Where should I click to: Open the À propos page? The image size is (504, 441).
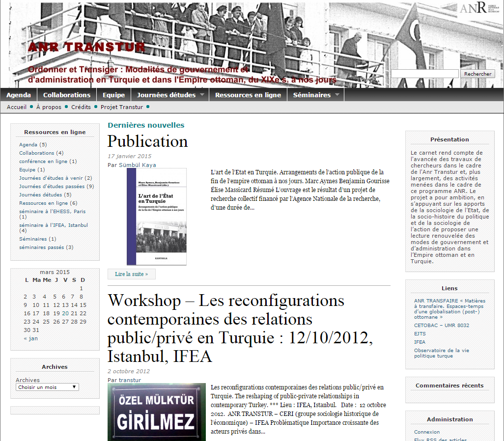tap(49, 107)
